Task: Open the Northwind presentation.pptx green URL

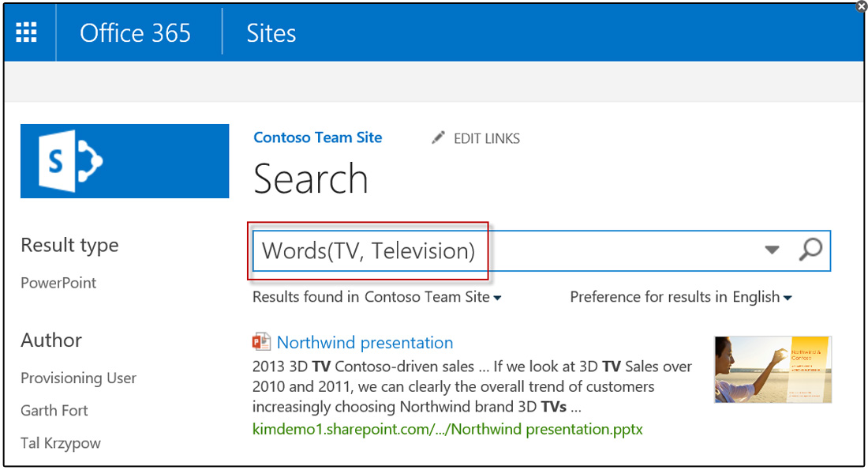Action: pos(447,429)
